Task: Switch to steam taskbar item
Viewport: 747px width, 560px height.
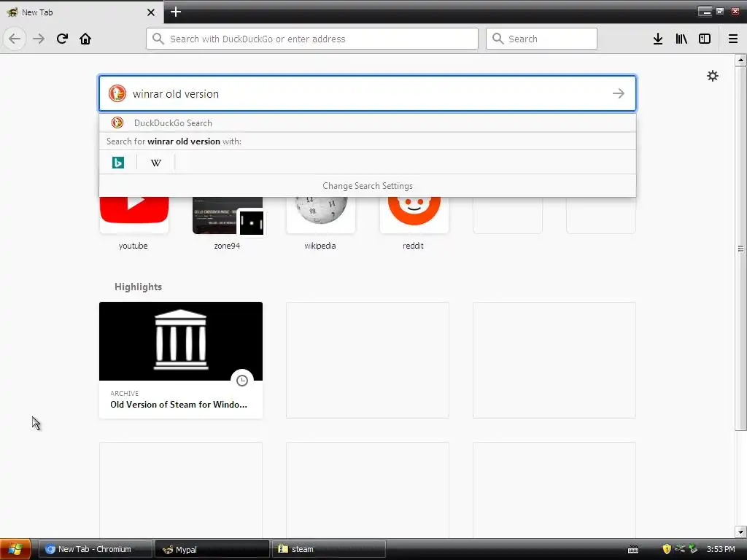Action: (x=328, y=549)
